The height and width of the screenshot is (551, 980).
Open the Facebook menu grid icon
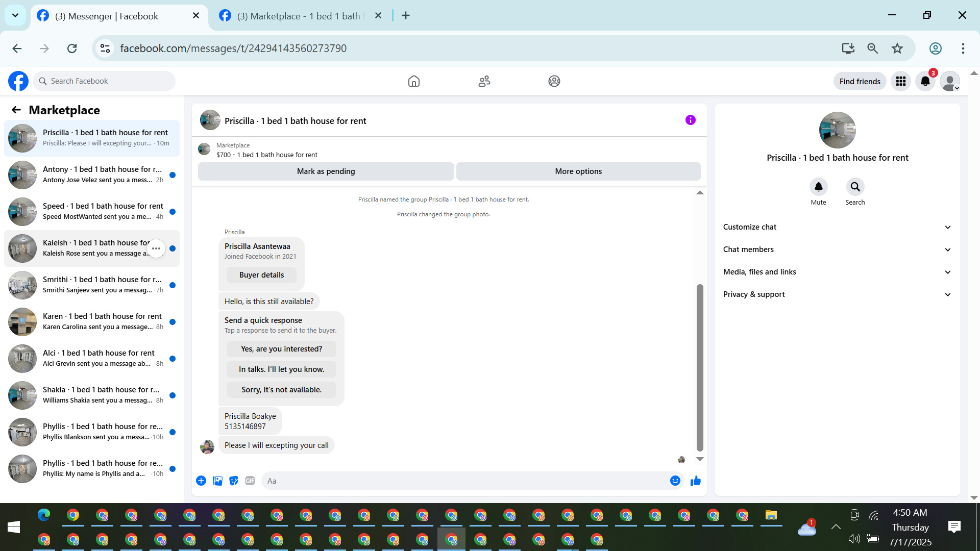900,81
